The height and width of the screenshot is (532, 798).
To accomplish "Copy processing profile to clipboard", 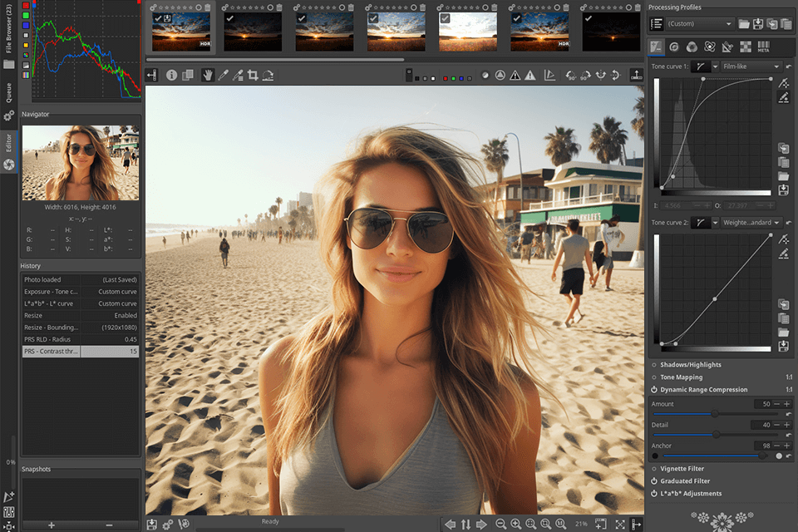I will pos(772,24).
